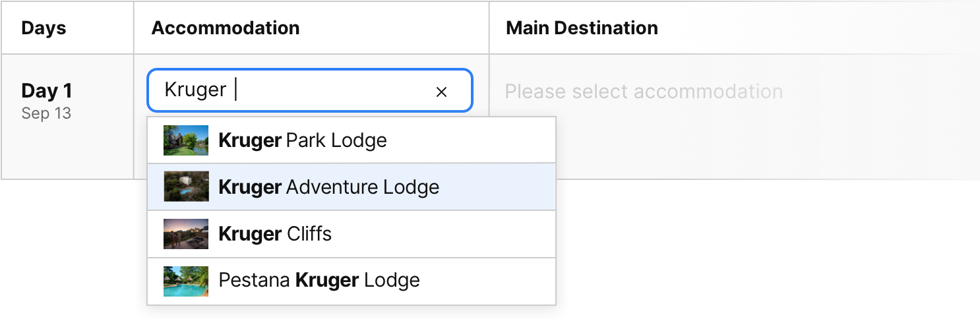Viewport: 980px width, 319px height.
Task: Click the Kruger Cliffs thumbnail image
Action: point(186,234)
